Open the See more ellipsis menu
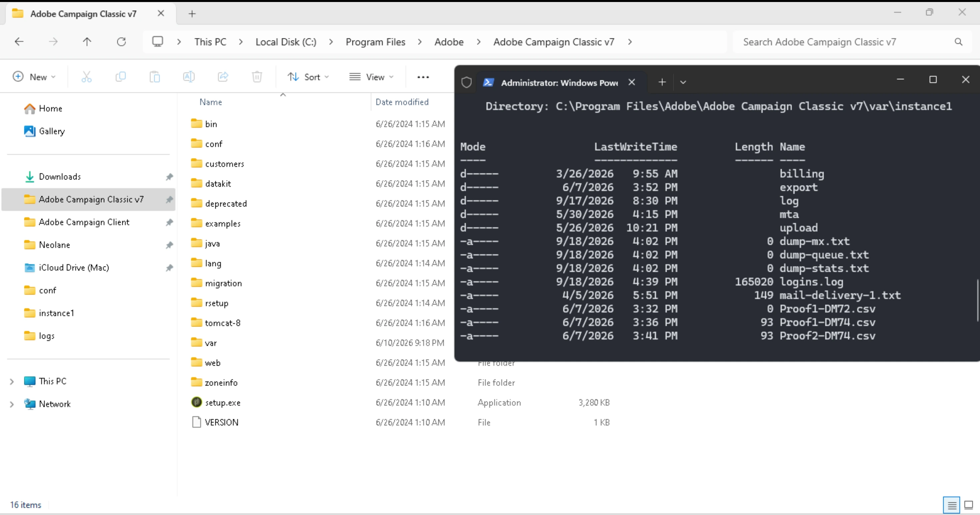This screenshot has height=515, width=980. (423, 77)
